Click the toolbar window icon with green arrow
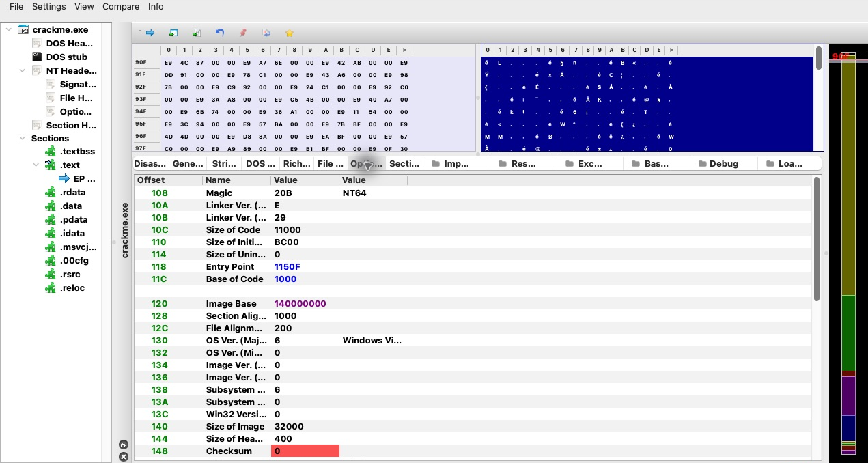The image size is (868, 463). [173, 33]
